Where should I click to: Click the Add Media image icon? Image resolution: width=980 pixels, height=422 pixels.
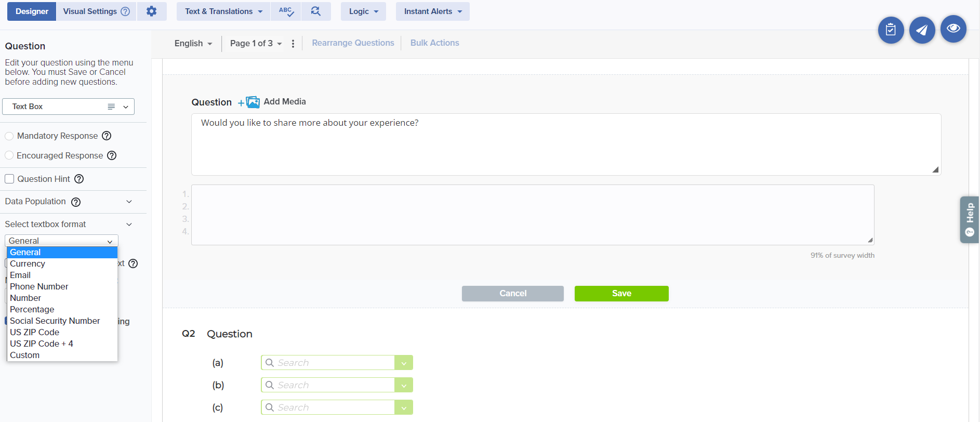pyautogui.click(x=253, y=102)
